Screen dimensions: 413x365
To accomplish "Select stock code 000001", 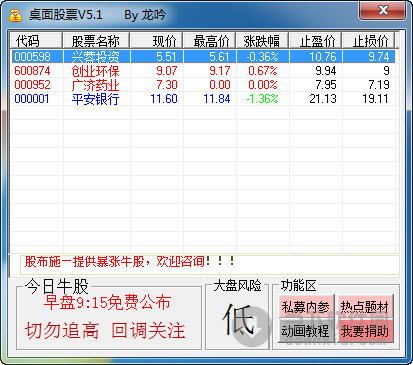I will tap(32, 99).
